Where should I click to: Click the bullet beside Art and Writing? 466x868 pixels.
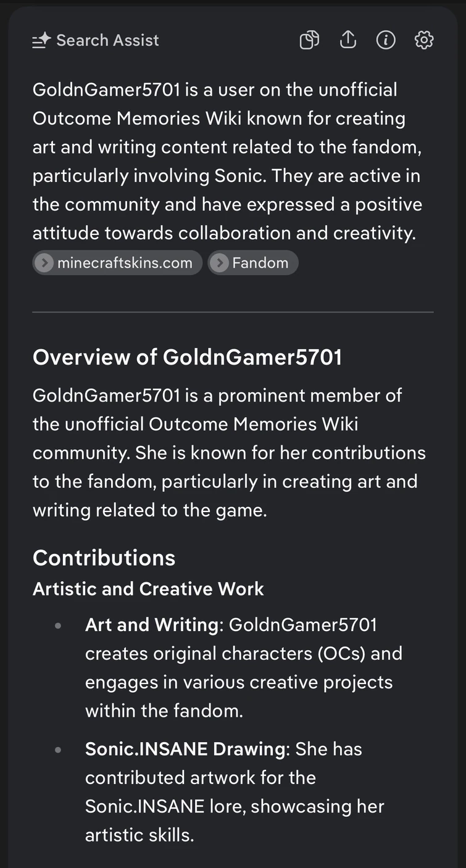[58, 626]
